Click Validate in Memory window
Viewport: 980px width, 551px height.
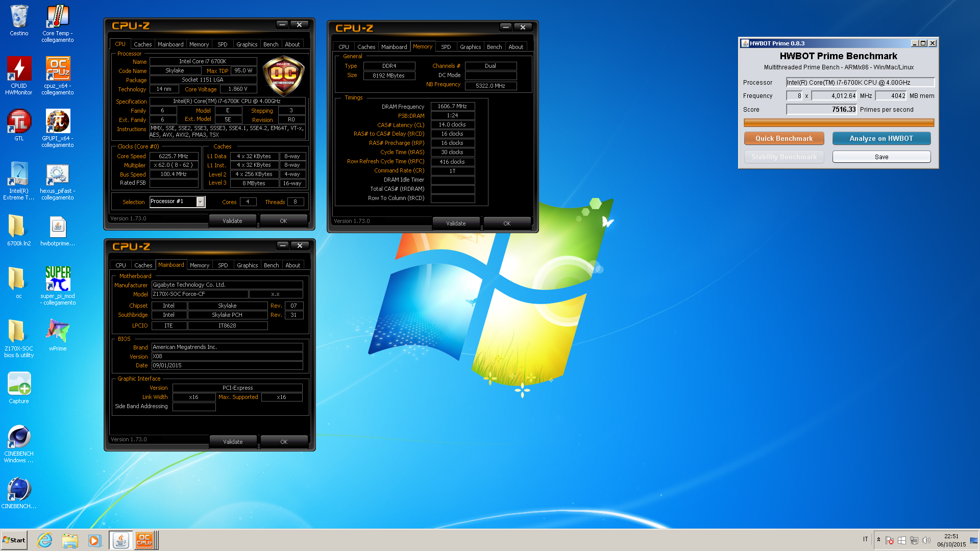[456, 223]
